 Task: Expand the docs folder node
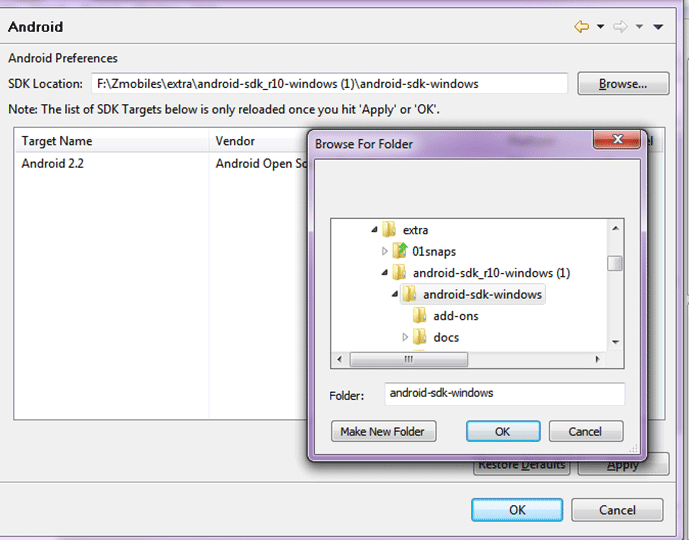[405, 337]
